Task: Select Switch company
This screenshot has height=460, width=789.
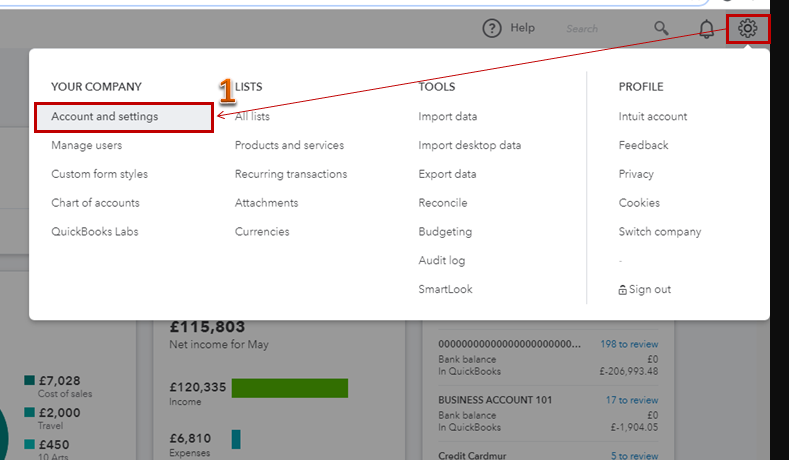Action: coord(660,232)
